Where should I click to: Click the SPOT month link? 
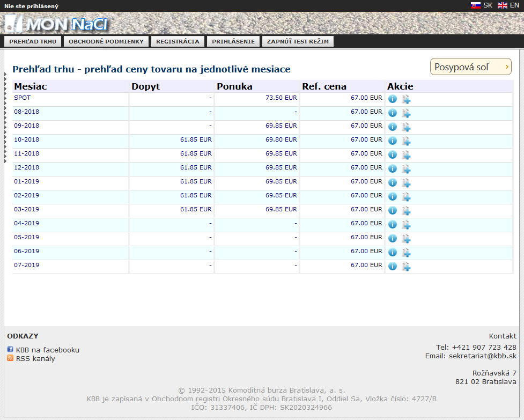pos(22,98)
